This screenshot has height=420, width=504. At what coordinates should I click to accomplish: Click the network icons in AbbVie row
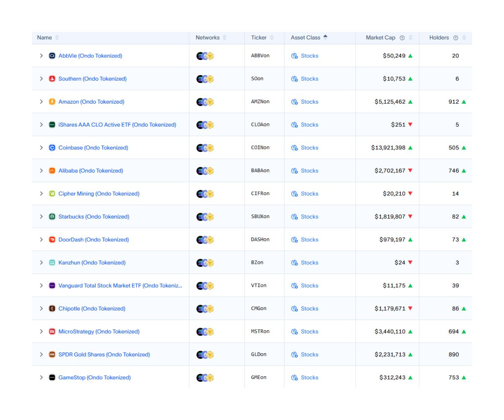205,56
